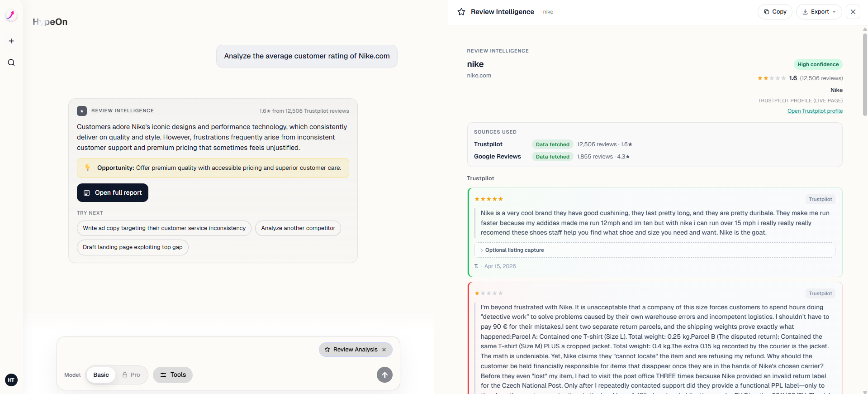Click the user message bubble about Nike.com

point(307,56)
